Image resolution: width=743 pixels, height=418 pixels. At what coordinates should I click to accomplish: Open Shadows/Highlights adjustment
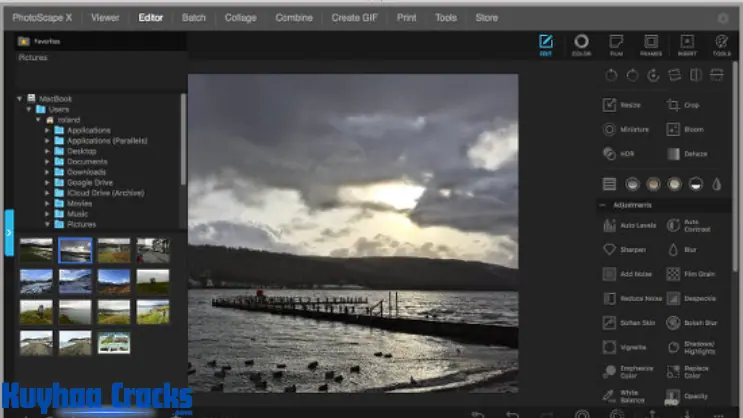coord(691,347)
